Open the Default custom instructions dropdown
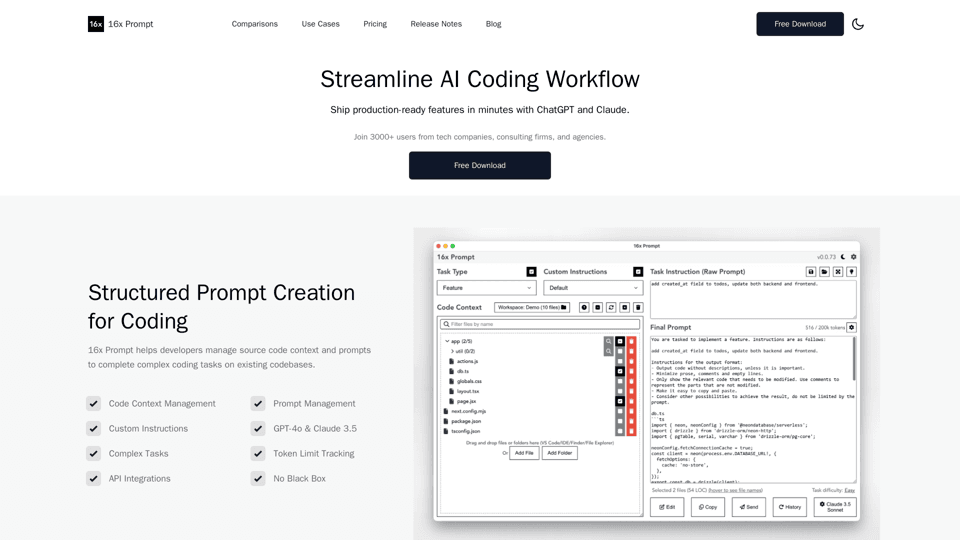 coord(593,288)
